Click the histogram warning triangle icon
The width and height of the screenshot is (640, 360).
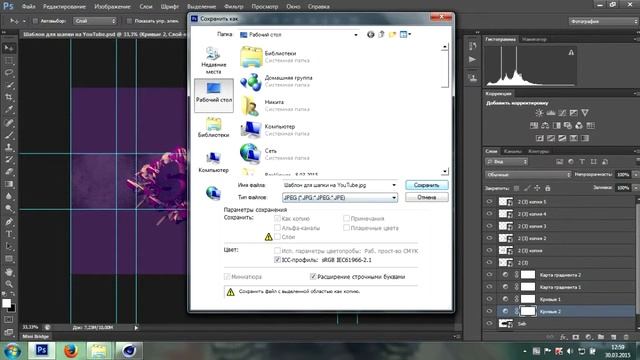571,53
